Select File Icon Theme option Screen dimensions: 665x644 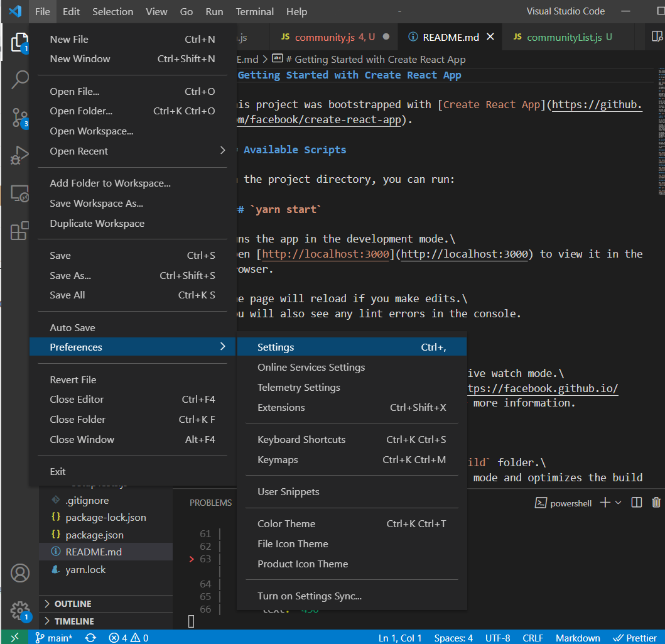(352, 544)
